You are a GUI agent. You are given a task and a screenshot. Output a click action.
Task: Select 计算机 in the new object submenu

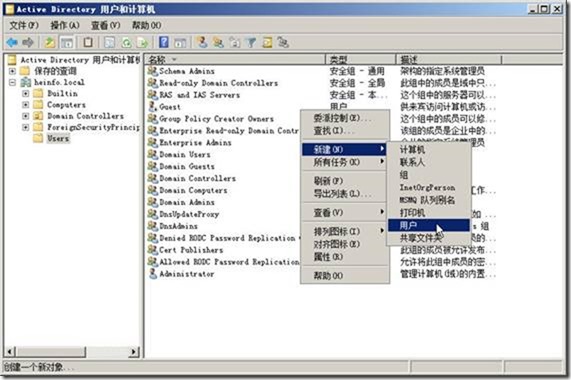click(429, 149)
